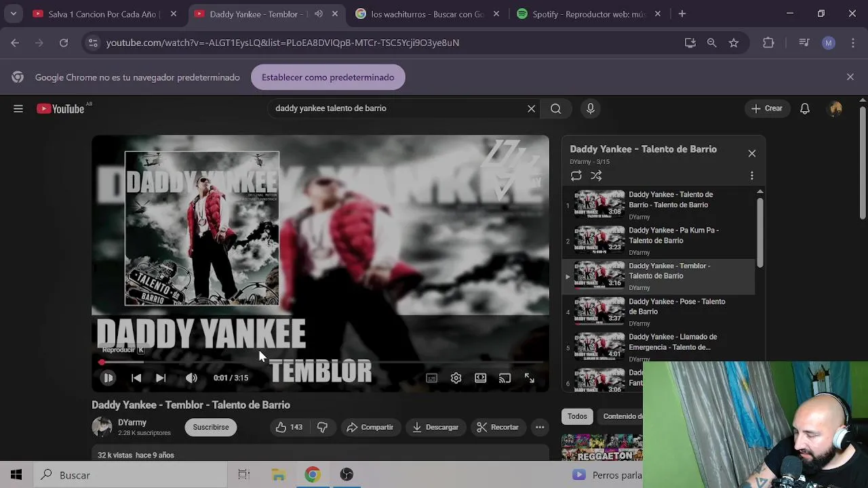Select Llamado de Emergencia playlist item
Screen dimensions: 868x488
658,347
